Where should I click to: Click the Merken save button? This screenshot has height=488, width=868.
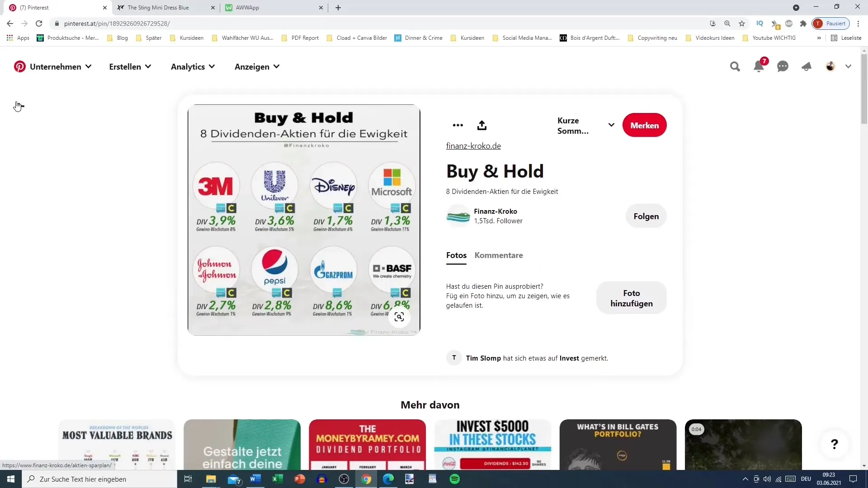[644, 125]
